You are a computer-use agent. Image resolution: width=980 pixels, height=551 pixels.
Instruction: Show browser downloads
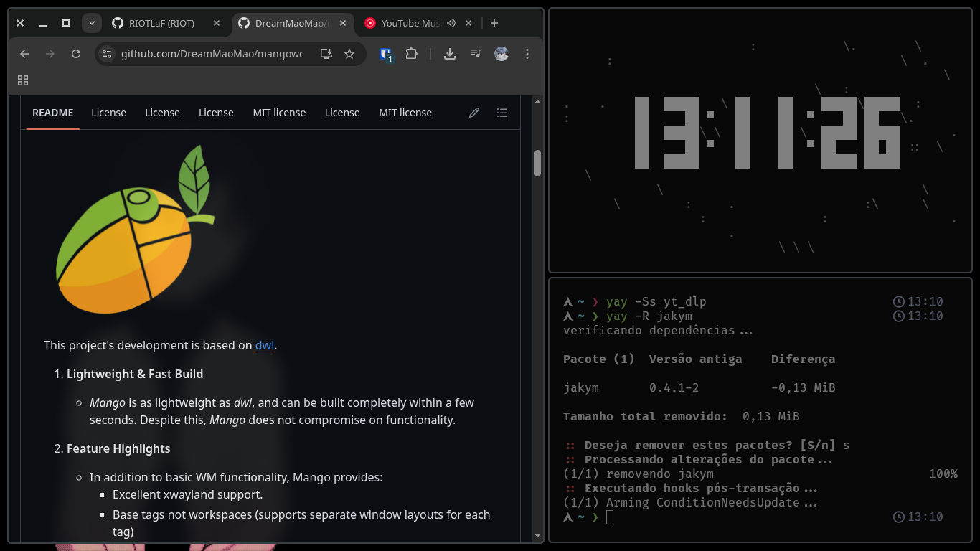450,54
